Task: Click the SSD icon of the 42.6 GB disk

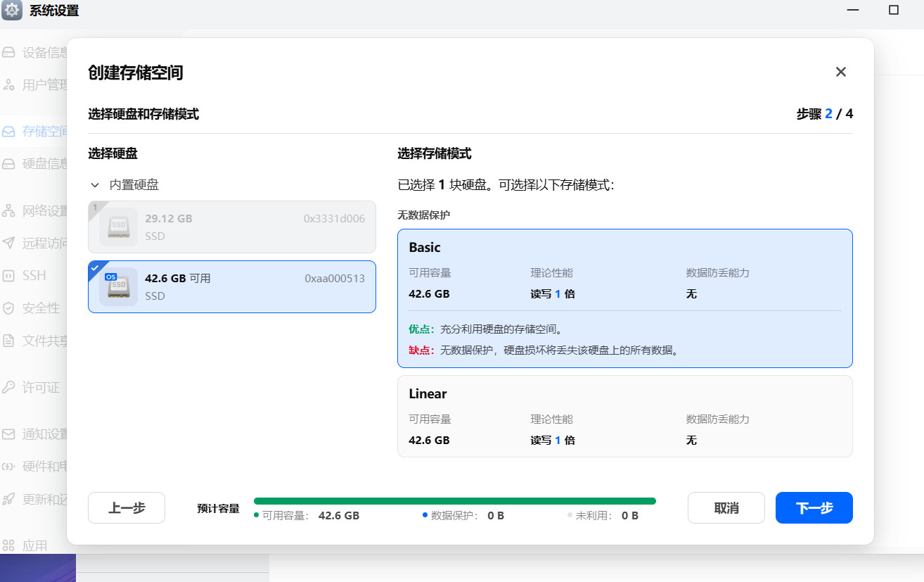Action: tap(118, 286)
